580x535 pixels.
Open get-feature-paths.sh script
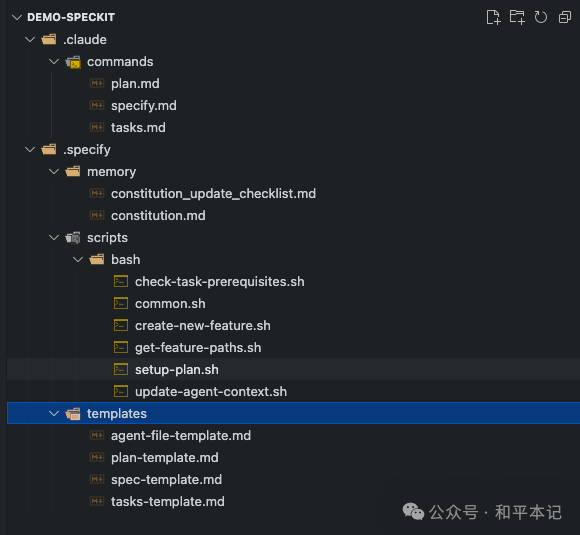pos(198,348)
